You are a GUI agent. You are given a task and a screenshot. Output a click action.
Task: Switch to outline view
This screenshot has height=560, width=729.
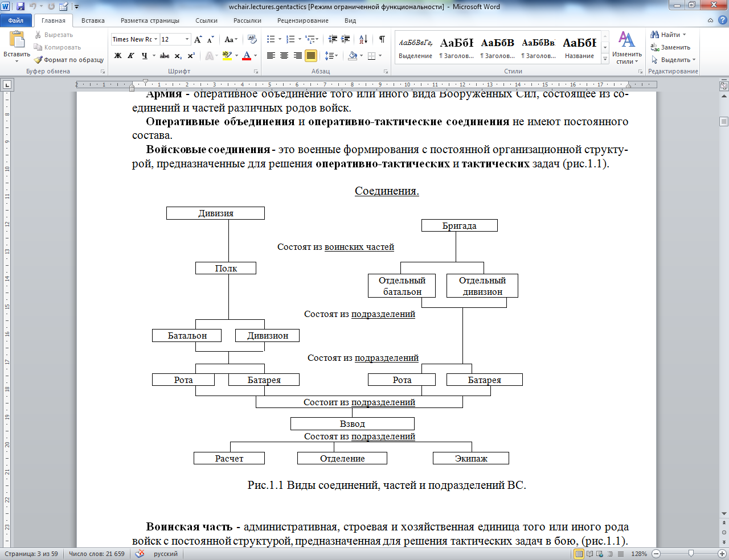point(610,554)
